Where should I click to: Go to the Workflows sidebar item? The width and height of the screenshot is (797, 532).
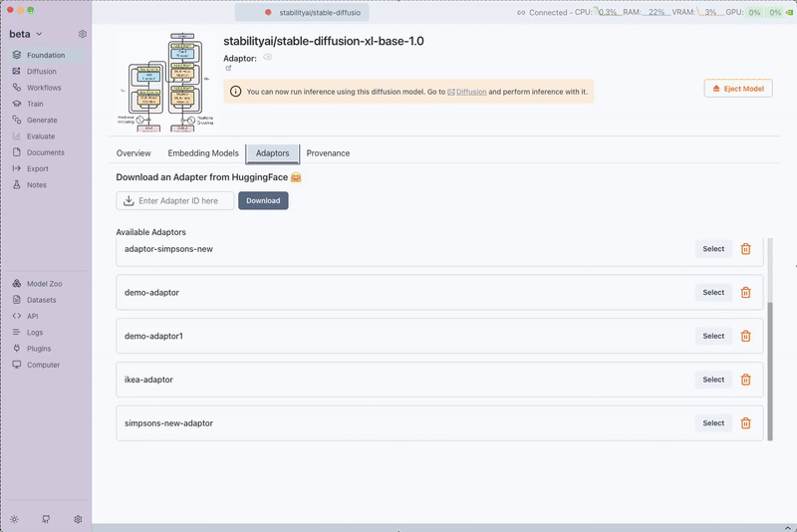click(43, 88)
